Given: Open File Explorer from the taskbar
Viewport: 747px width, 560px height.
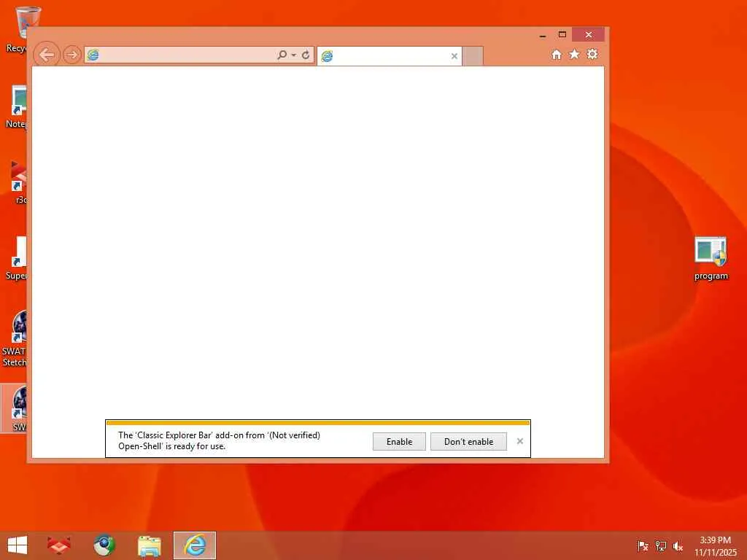Looking at the screenshot, I should 149,545.
